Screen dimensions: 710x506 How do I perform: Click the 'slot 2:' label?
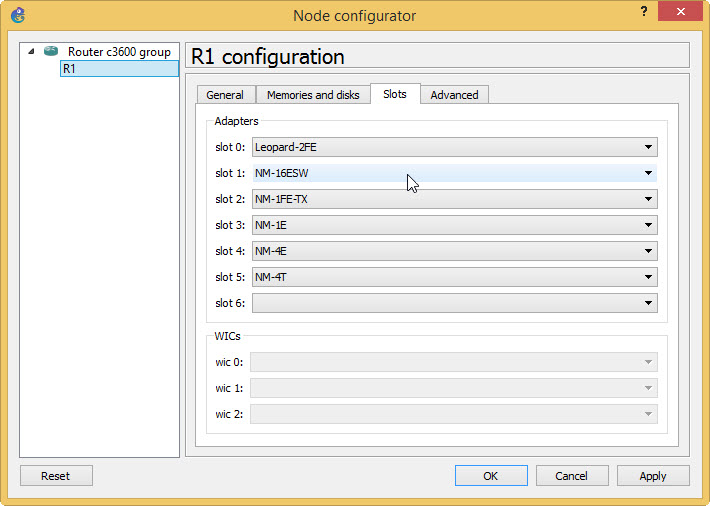[x=230, y=199]
